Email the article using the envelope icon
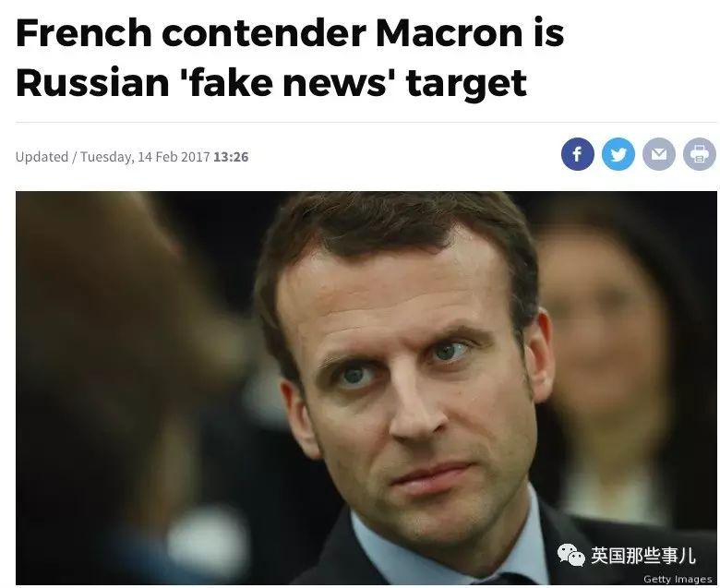This screenshot has height=588, width=720. (x=659, y=154)
